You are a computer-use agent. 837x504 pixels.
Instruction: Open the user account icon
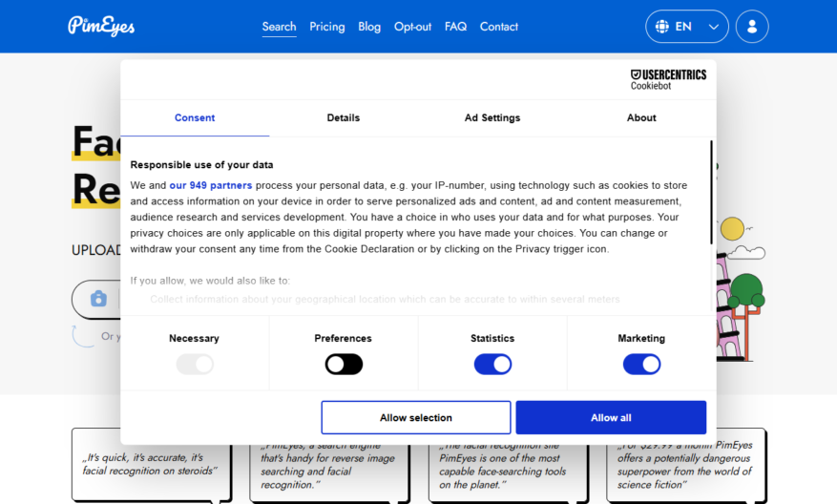(x=752, y=26)
